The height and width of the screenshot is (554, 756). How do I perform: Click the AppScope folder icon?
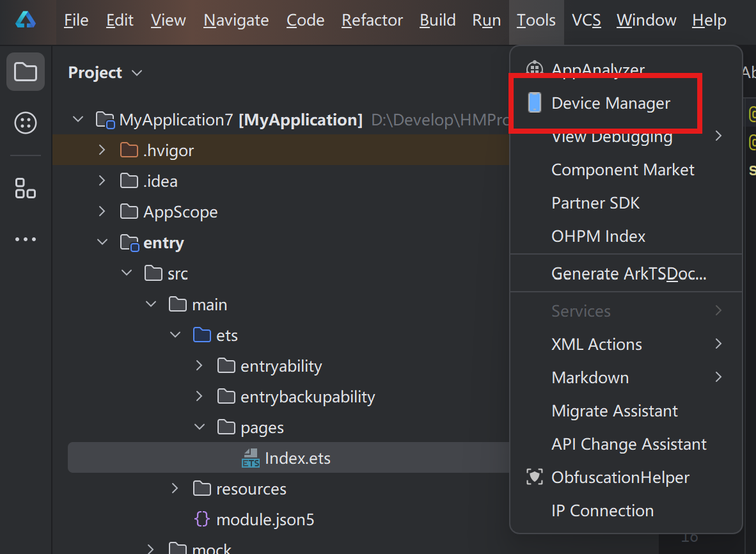click(x=129, y=212)
